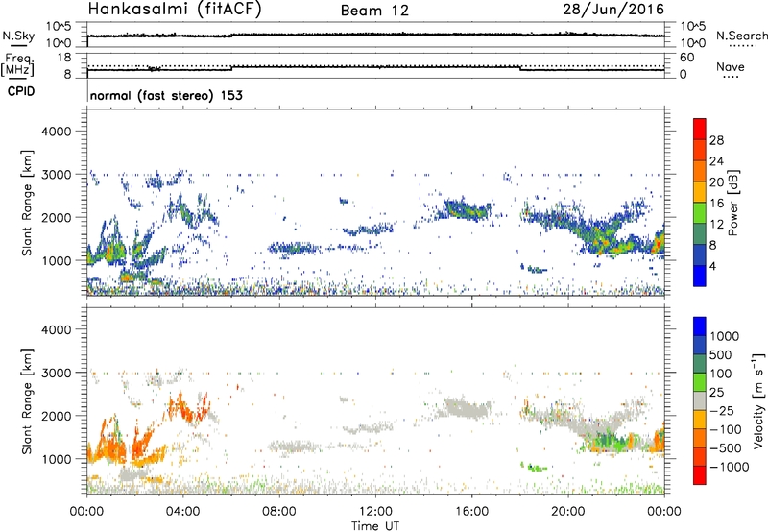
Task: Click the 18 tick on the frequency axis
Action: (x=63, y=58)
